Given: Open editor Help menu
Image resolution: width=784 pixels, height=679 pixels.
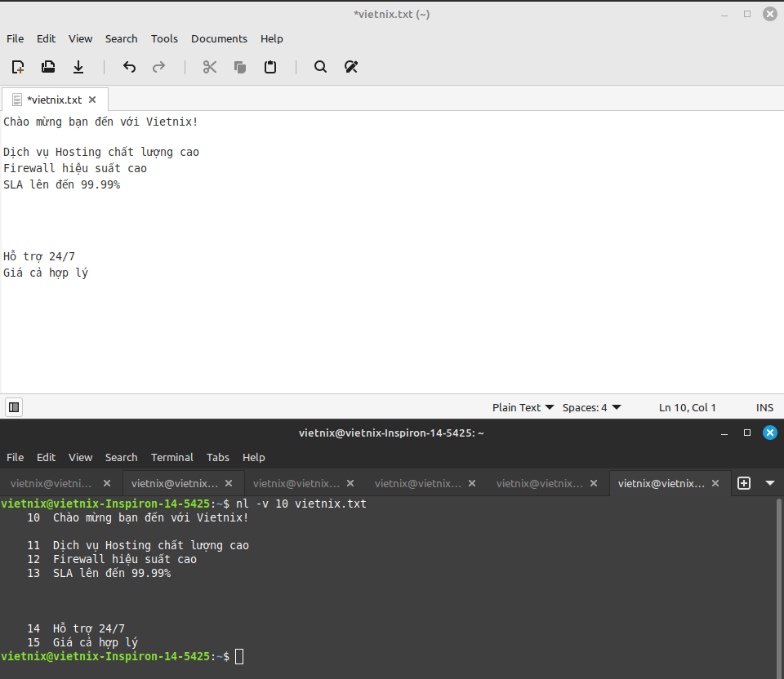Looking at the screenshot, I should pyautogui.click(x=271, y=38).
